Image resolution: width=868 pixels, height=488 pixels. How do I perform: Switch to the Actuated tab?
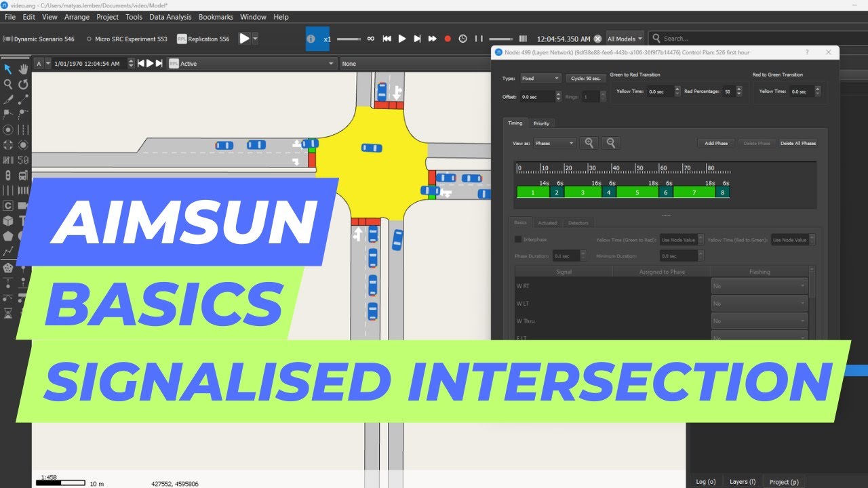click(547, 222)
